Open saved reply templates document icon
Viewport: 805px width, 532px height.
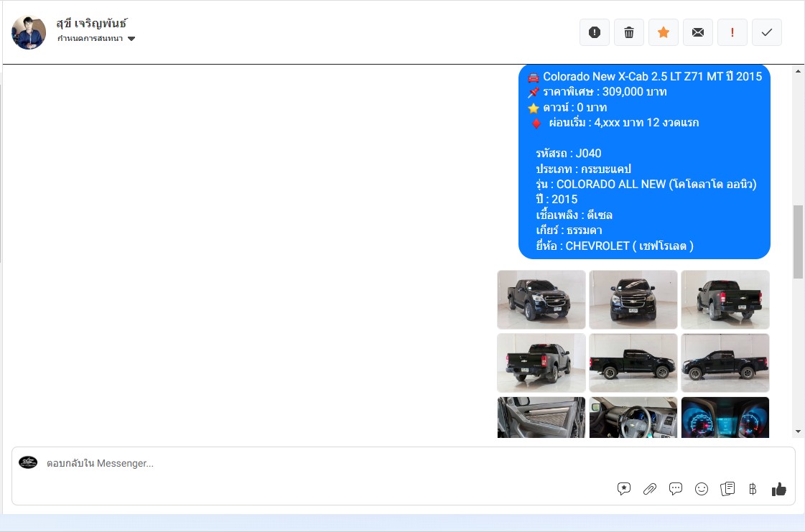pos(727,489)
